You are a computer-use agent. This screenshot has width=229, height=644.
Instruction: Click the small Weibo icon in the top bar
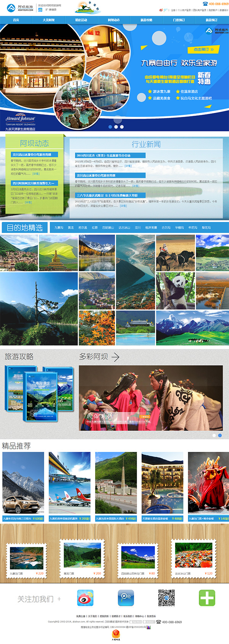[161, 10]
